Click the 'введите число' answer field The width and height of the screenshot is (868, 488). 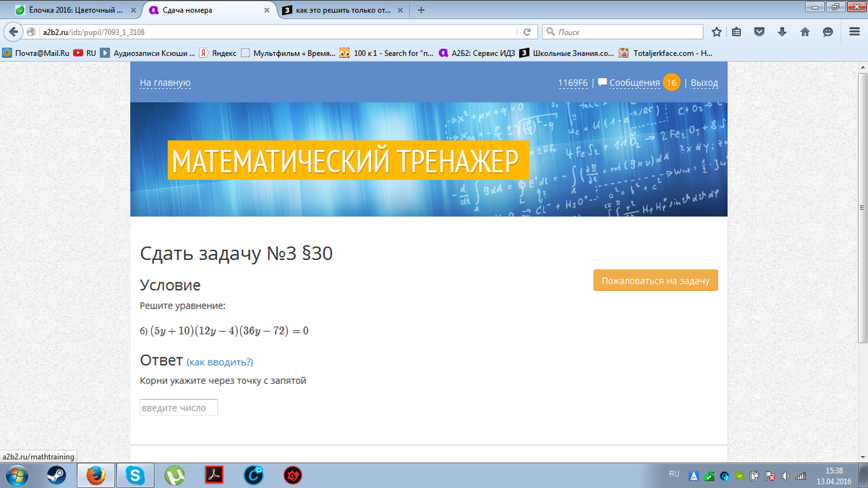click(179, 408)
